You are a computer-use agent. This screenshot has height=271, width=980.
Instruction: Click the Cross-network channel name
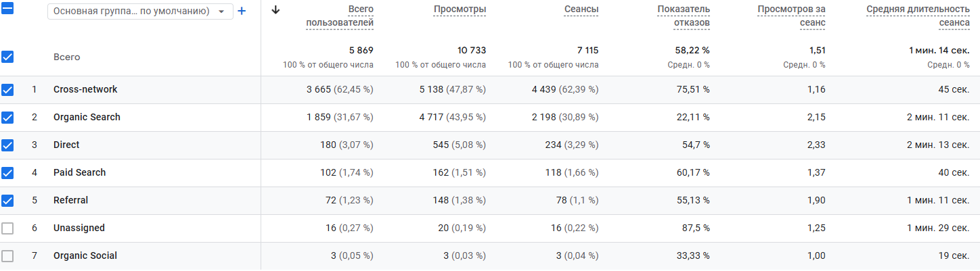[x=85, y=89]
